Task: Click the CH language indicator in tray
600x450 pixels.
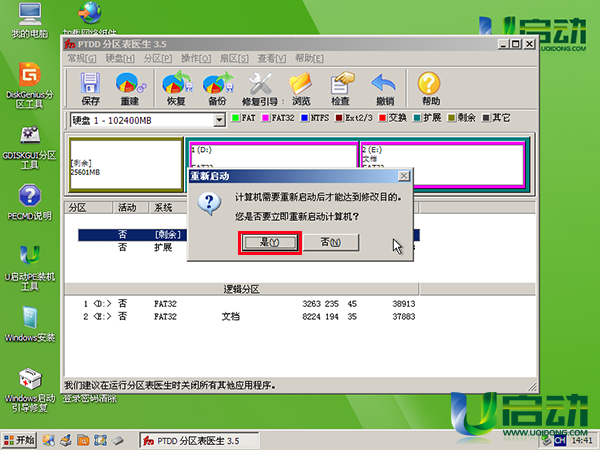Action: coord(560,441)
